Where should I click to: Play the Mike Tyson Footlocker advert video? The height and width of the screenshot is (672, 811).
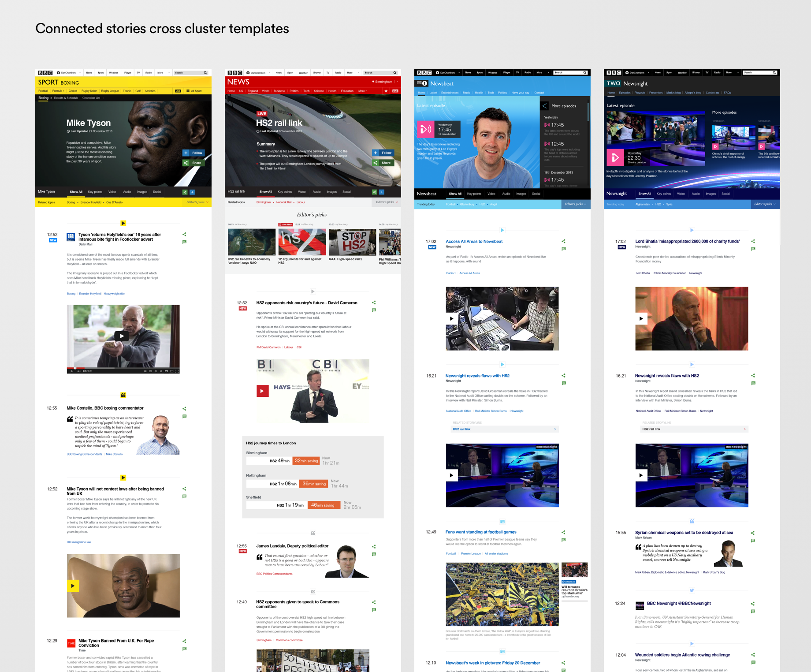[122, 336]
